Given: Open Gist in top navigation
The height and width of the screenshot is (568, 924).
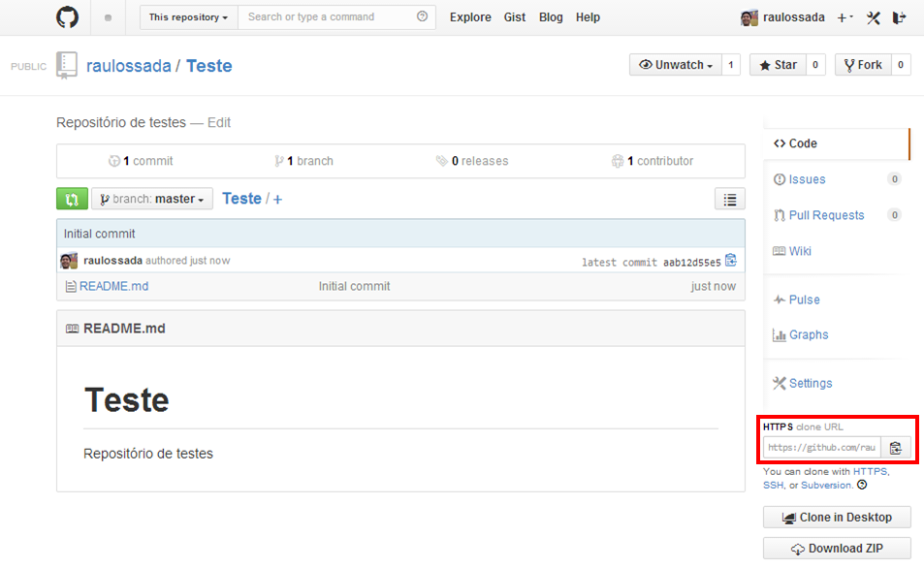Looking at the screenshot, I should click(515, 17).
